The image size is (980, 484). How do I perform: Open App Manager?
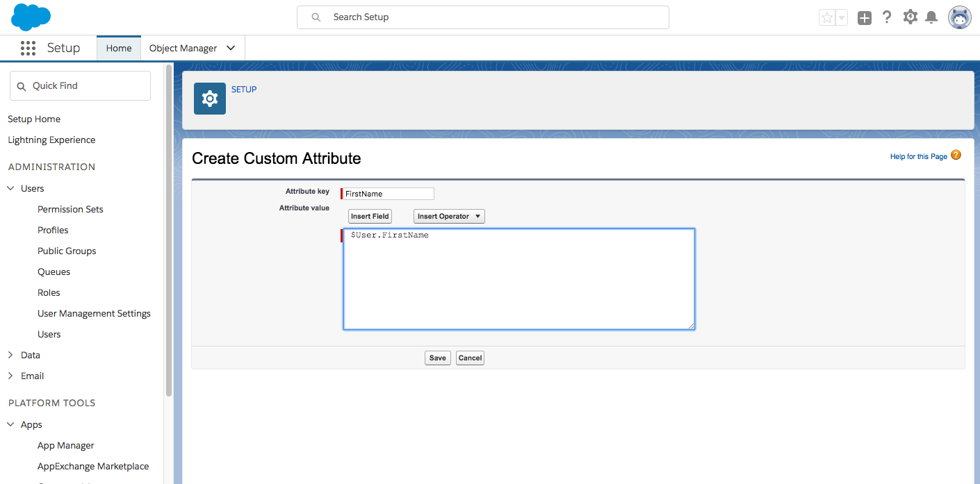click(65, 445)
